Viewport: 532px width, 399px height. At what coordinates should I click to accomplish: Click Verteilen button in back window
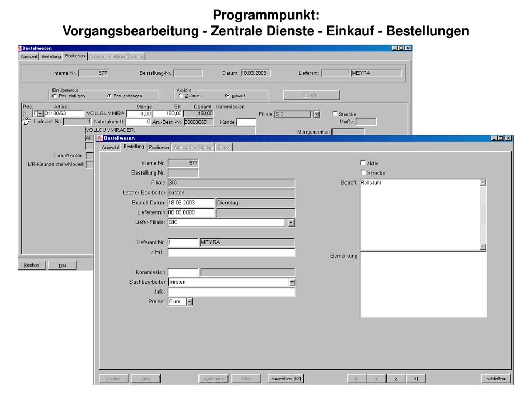[312, 95]
